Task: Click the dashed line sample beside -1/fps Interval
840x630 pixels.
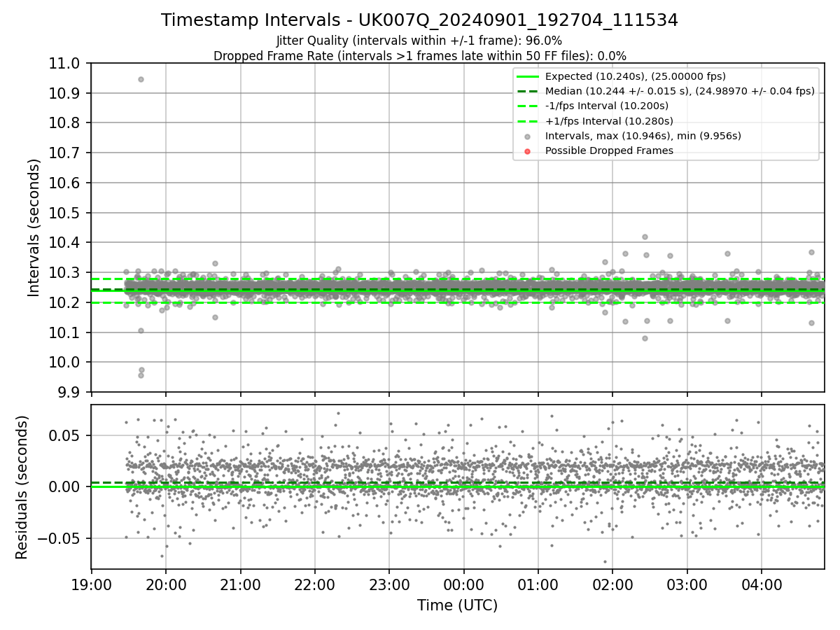Action: [x=528, y=106]
